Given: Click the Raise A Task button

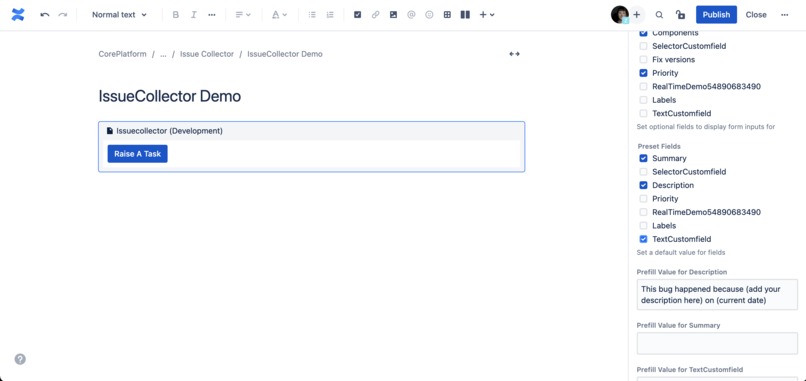Looking at the screenshot, I should [137, 154].
